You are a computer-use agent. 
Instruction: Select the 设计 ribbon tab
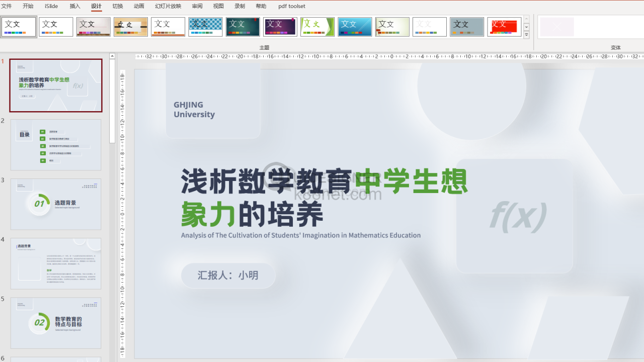(96, 6)
